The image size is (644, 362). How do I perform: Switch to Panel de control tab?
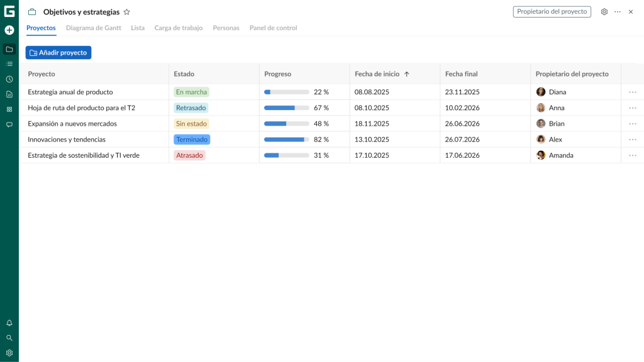click(273, 28)
